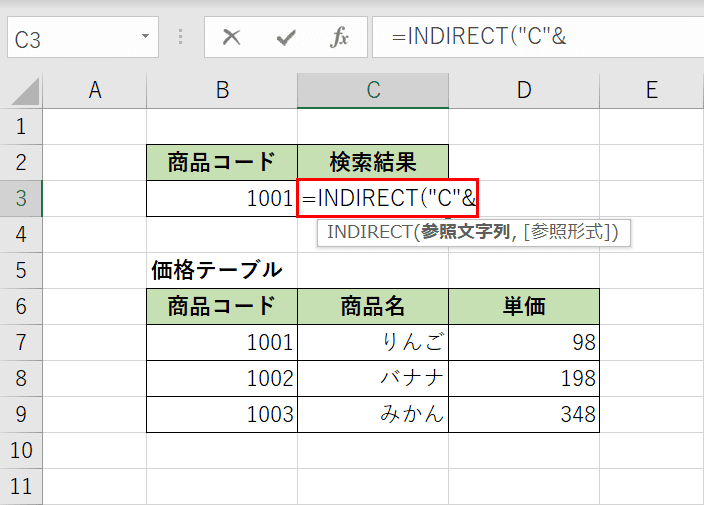This screenshot has width=704, height=505.
Task: Click cell B7 containing 1001
Action: click(x=222, y=343)
